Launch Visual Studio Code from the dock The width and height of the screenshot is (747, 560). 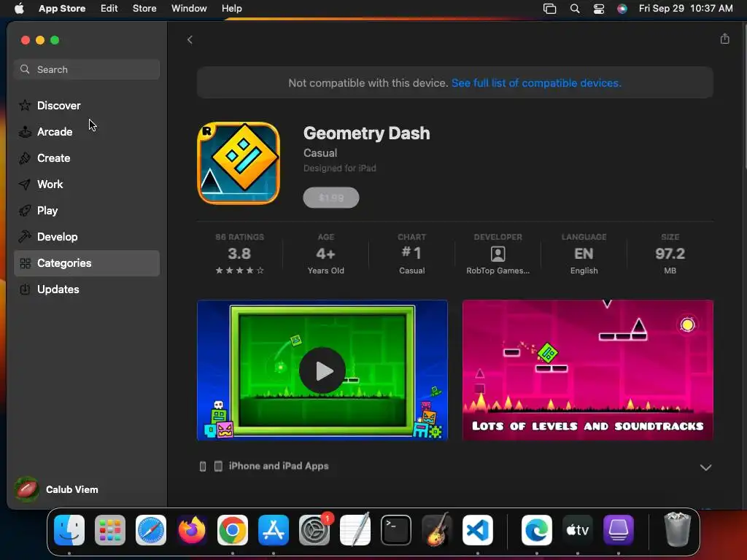[478, 530]
